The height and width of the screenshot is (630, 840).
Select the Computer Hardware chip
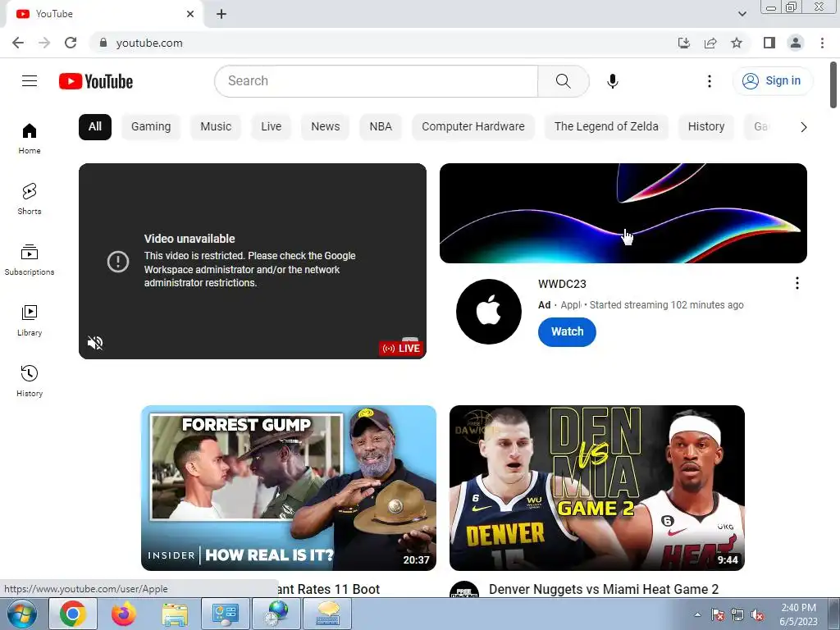473,127
